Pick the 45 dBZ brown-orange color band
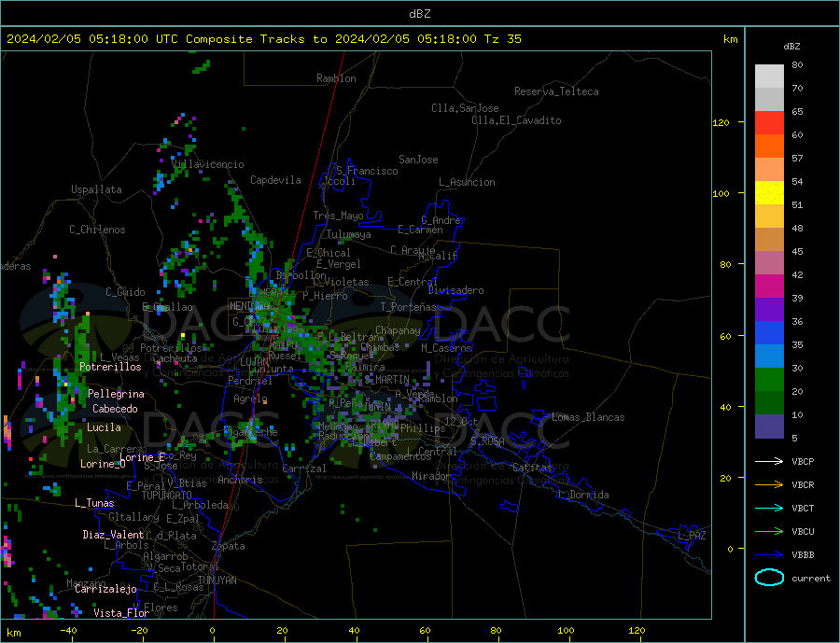Image resolution: width=840 pixels, height=643 pixels. (769, 240)
